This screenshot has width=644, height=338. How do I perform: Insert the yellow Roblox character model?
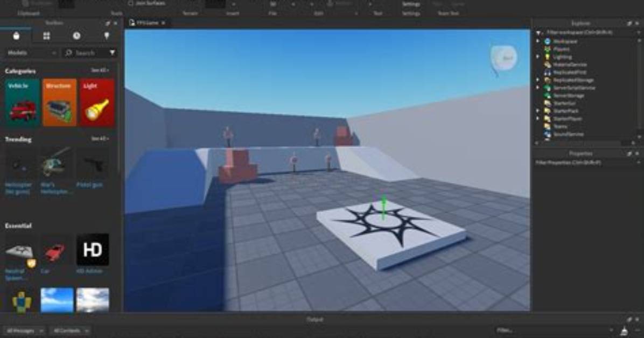(x=22, y=300)
